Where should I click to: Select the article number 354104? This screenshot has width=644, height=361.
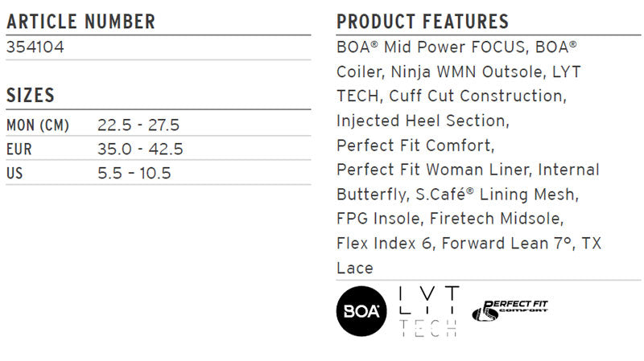pos(35,47)
